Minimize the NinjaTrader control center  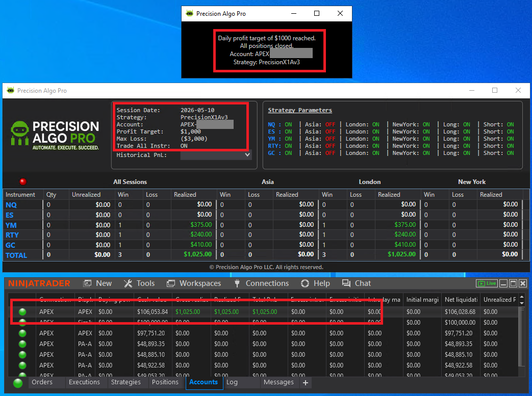pos(503,283)
